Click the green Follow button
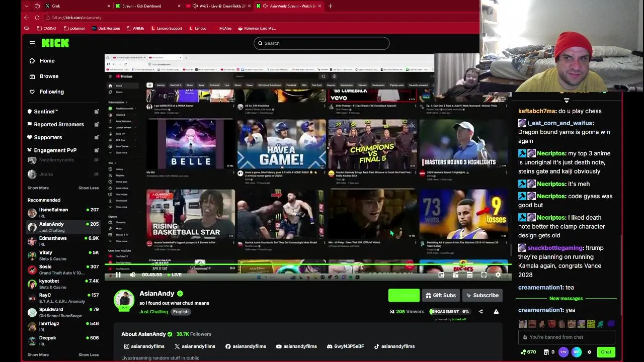The width and height of the screenshot is (644, 362). point(404,296)
